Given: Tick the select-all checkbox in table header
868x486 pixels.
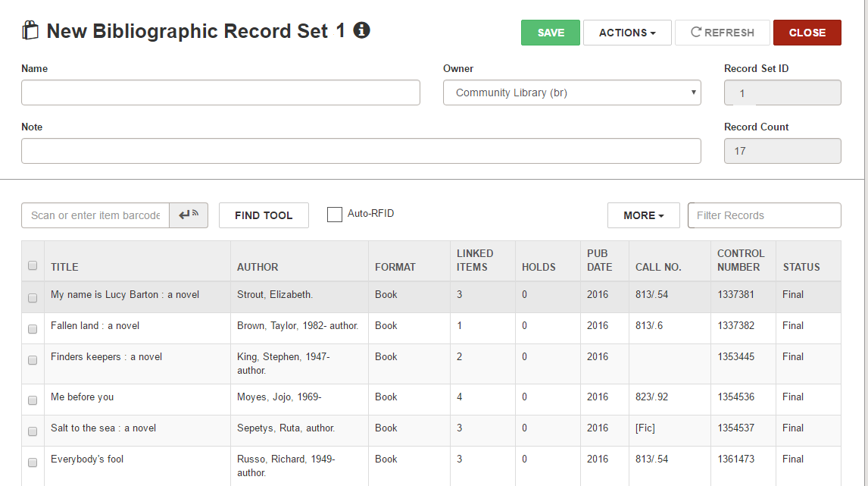Looking at the screenshot, I should click(x=33, y=265).
